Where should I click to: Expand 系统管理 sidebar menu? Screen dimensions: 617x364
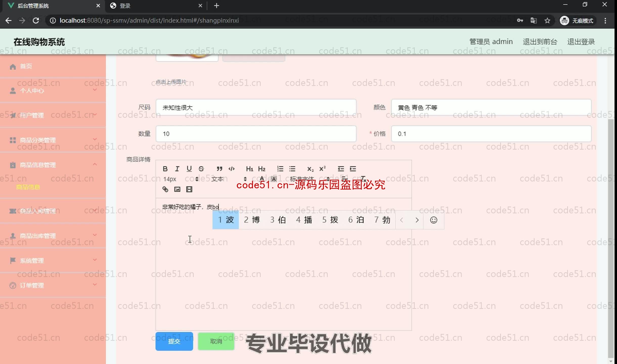point(53,260)
